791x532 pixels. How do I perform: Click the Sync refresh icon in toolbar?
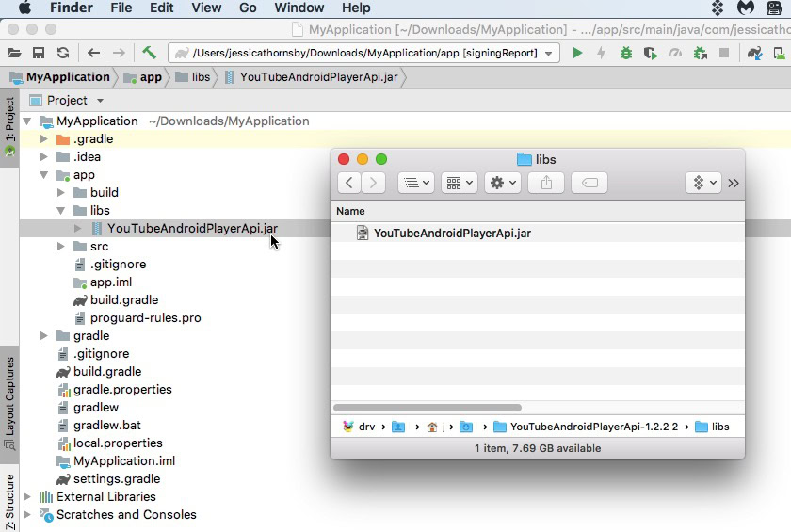coord(62,54)
